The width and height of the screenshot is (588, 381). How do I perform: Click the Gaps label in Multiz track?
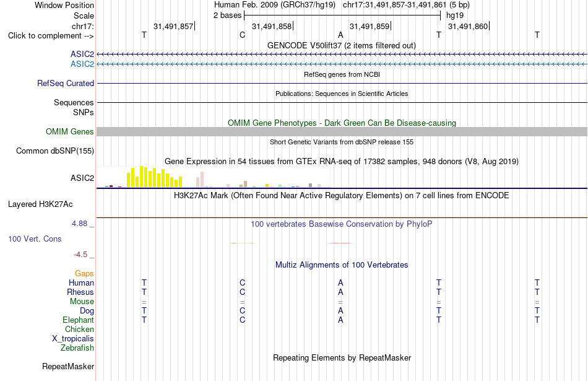click(84, 274)
